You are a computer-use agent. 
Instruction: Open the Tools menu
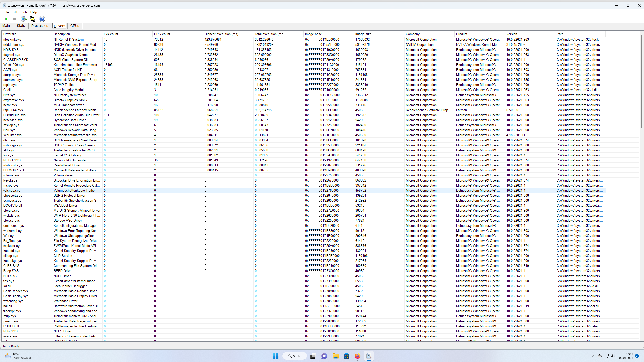24,12
